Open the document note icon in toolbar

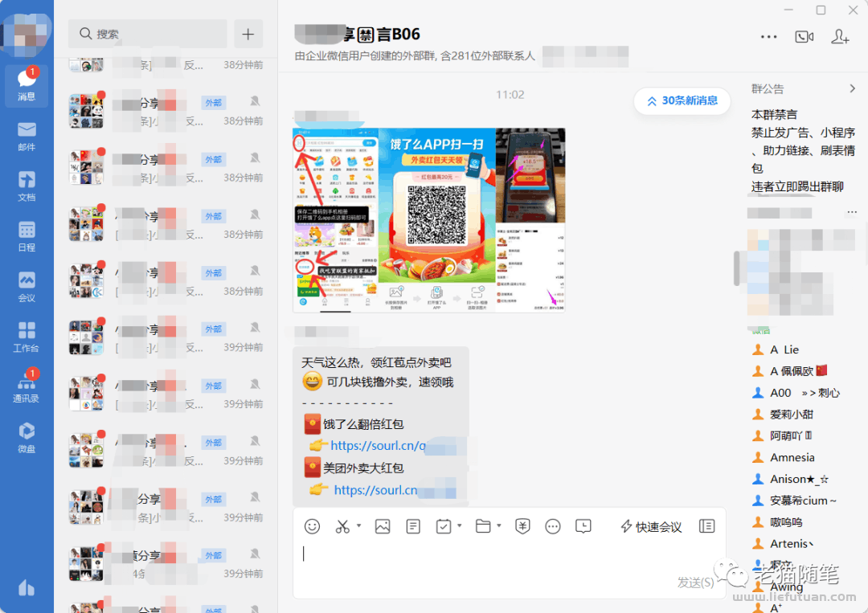pyautogui.click(x=413, y=526)
